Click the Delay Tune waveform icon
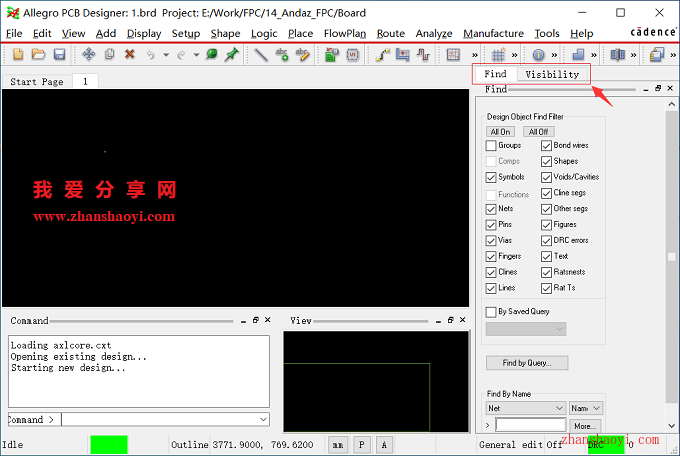Viewport: 680px width, 456px height. (x=423, y=55)
